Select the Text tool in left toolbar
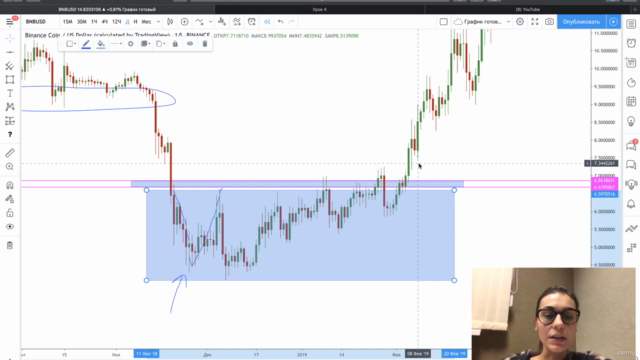Screen dimensions: 640x360 click(x=10, y=93)
